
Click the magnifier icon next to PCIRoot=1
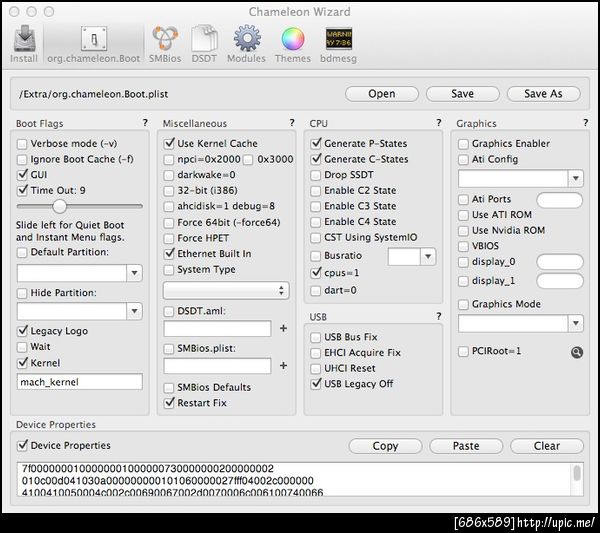[577, 352]
